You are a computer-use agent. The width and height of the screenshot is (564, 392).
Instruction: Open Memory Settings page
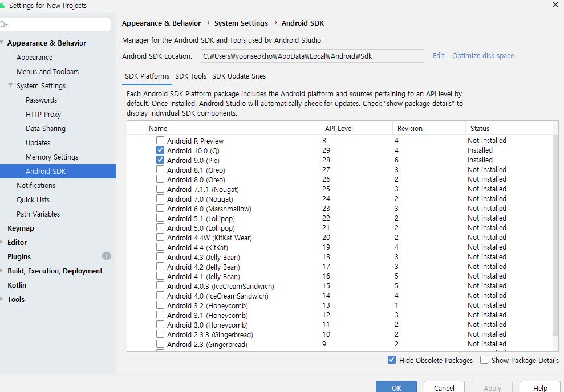click(52, 157)
